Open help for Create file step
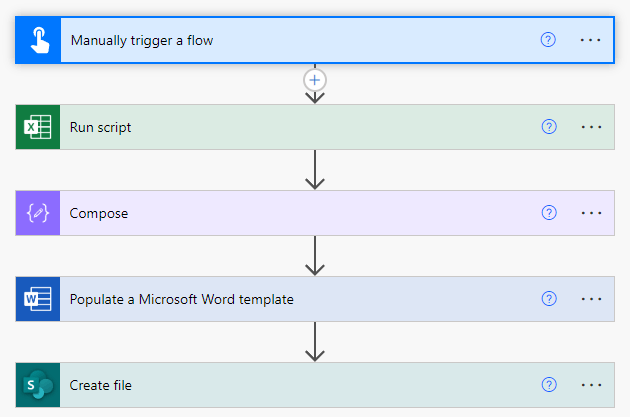 (548, 385)
